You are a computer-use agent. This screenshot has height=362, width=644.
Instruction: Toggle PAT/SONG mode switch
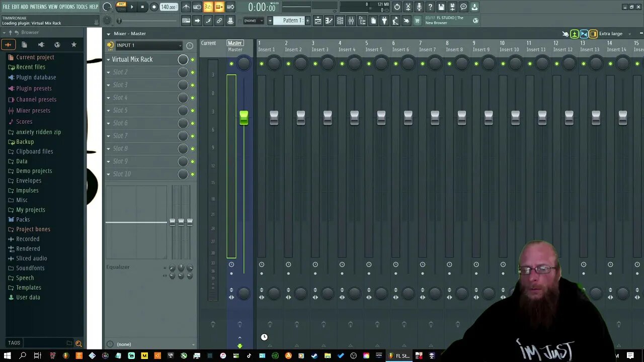[x=121, y=7]
